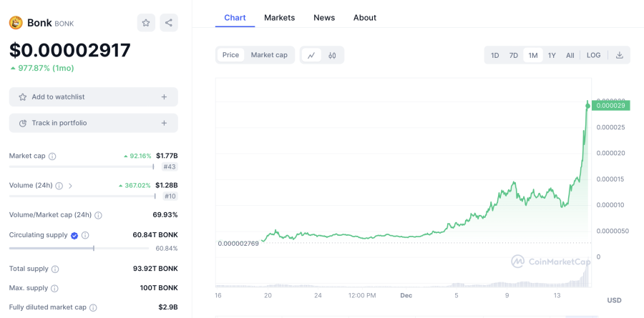644x318 pixels.
Task: Click the 69.93% volume ratio value
Action: [165, 215]
